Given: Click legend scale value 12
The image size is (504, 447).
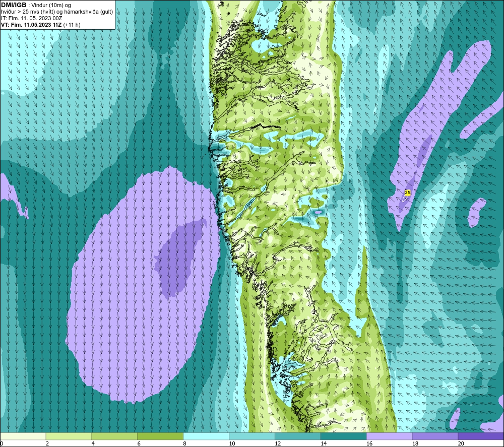Looking at the screenshot, I should pos(278,444).
